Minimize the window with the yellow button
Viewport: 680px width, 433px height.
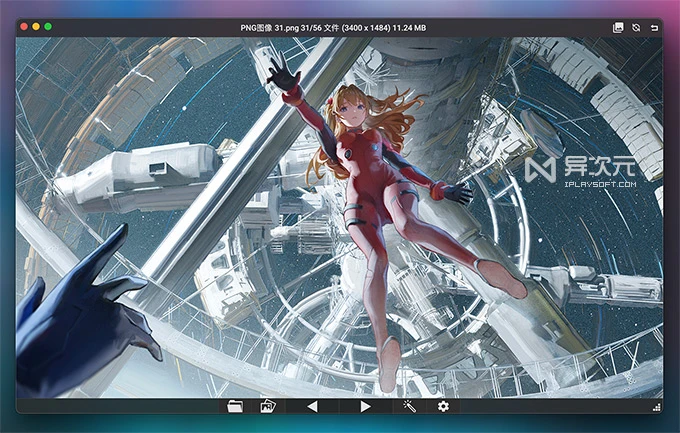pos(36,27)
